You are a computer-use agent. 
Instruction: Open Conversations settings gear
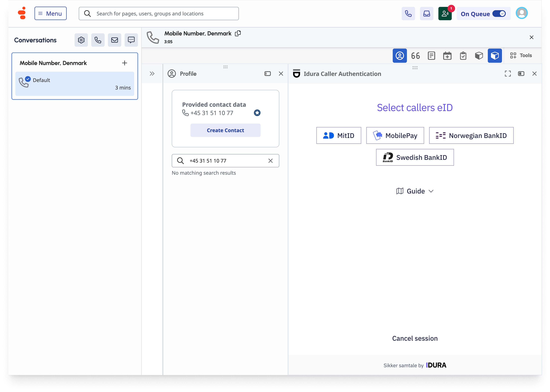click(x=81, y=40)
